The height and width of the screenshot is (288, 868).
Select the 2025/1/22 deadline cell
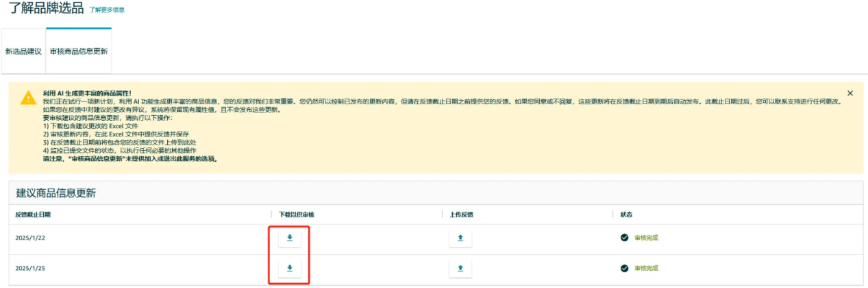29,238
